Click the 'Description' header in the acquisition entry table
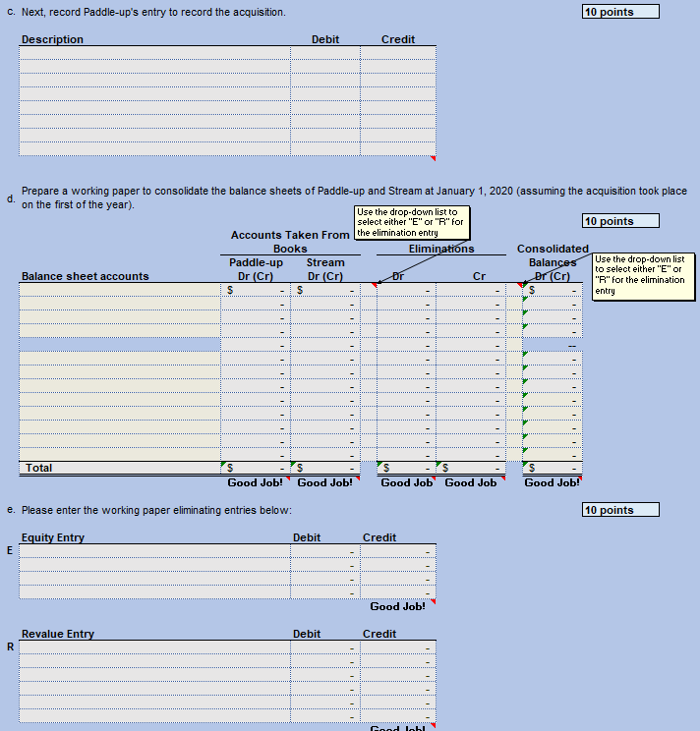Screen dimensions: 700x731 [x=52, y=39]
